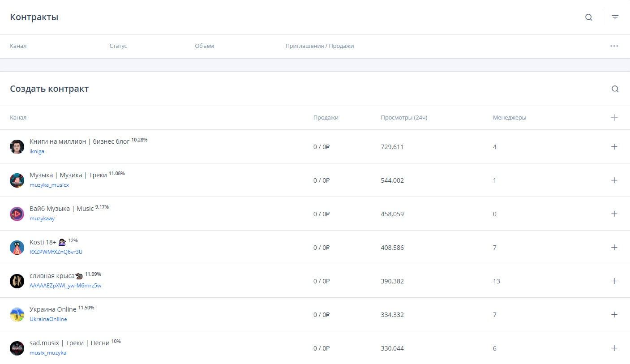Click the Менеджеры column header
Screen dimensions: 630x364
tap(510, 118)
